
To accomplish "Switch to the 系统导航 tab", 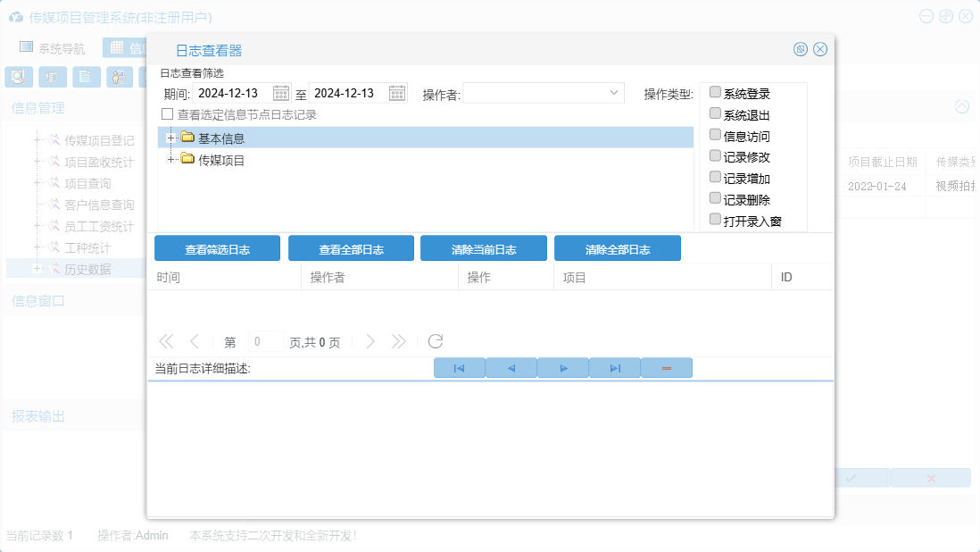I will pyautogui.click(x=53, y=48).
